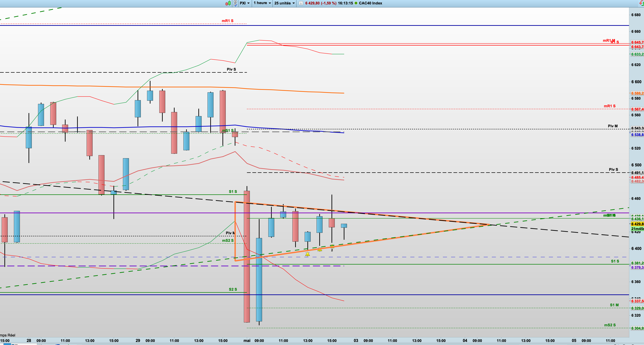Click the green 'S1 M' support label
The image size is (644, 345).
coord(614,305)
